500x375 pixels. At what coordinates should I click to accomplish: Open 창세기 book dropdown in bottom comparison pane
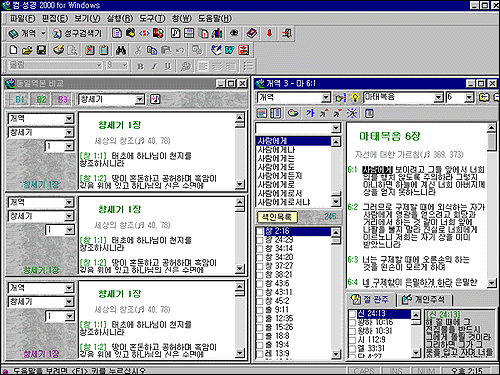[x=69, y=302]
